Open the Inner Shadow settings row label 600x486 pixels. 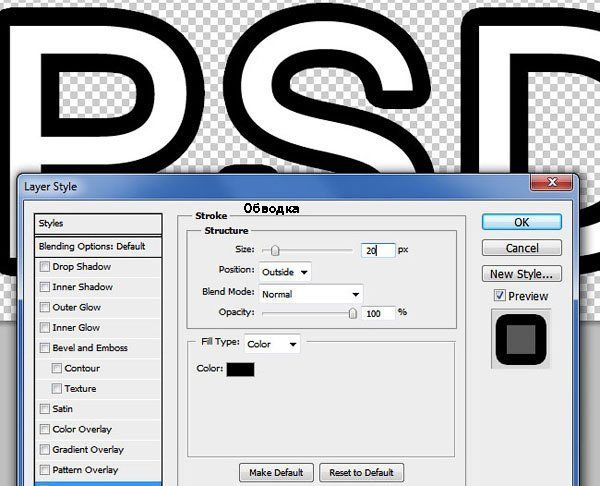(82, 287)
